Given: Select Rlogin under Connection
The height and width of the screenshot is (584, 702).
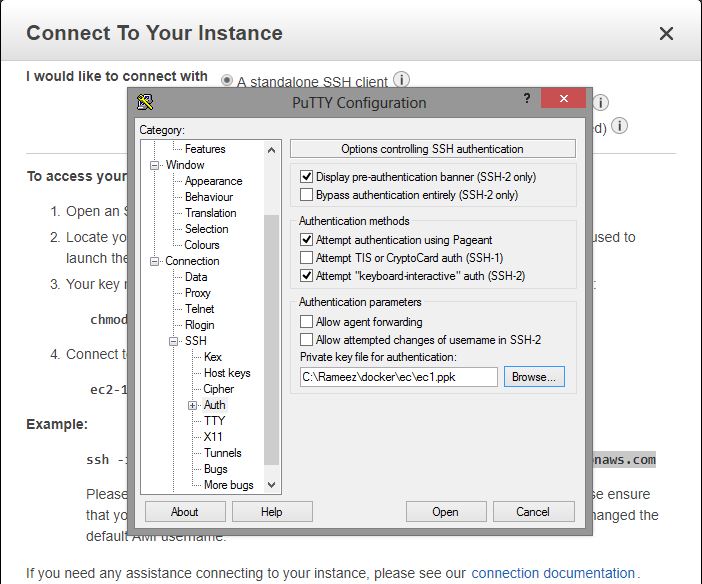Looking at the screenshot, I should [200, 325].
